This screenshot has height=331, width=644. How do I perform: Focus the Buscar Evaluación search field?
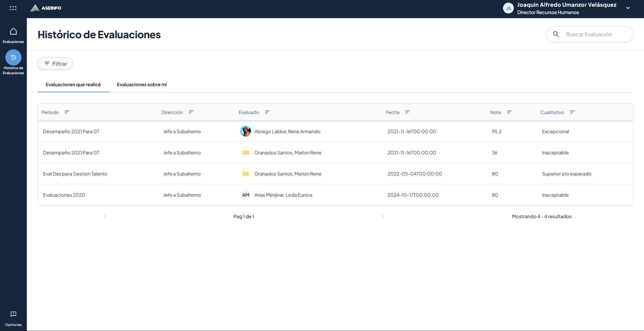coord(590,34)
